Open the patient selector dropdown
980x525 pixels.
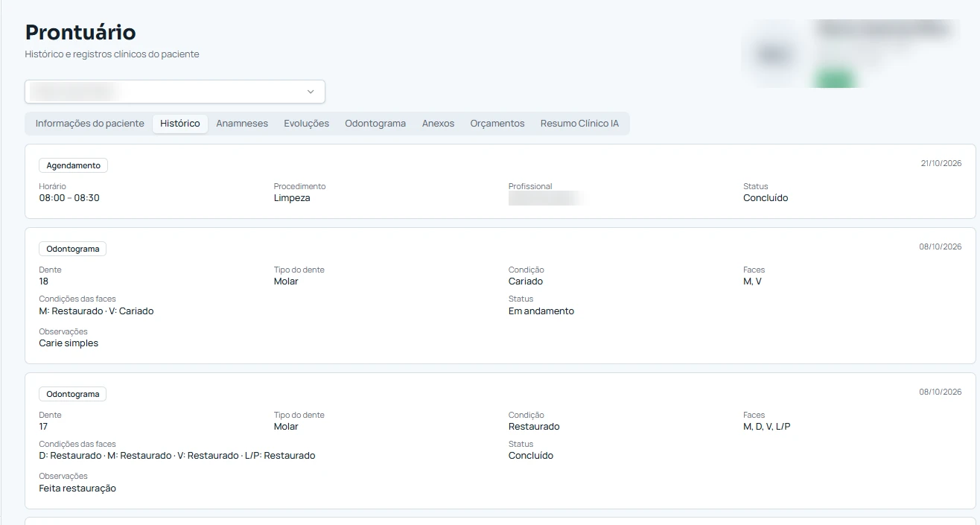pyautogui.click(x=175, y=92)
